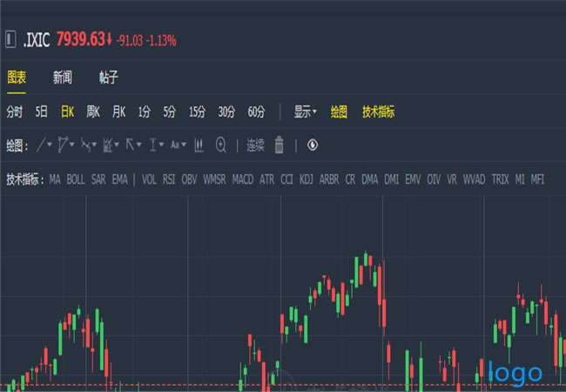Open the 显示 display dropdown
The height and width of the screenshot is (392, 566).
(305, 112)
